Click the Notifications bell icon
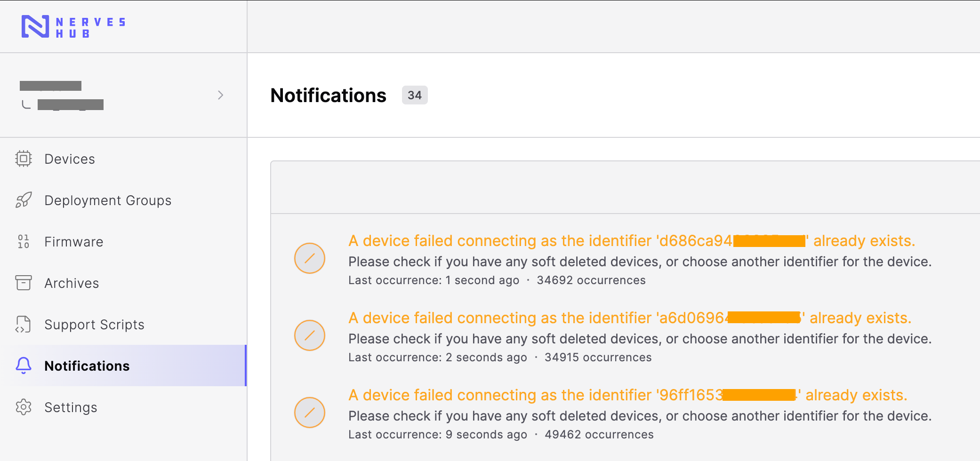Screen dimensions: 980x461 (24, 366)
